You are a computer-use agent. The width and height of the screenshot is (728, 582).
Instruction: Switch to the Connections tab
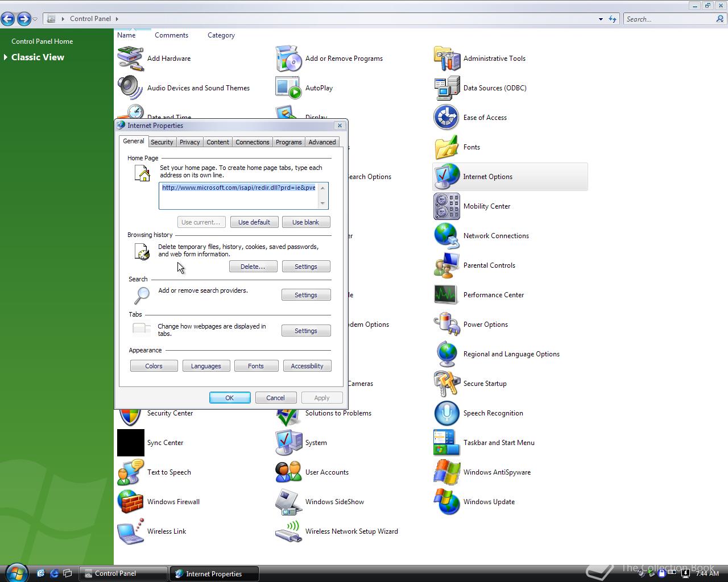[252, 142]
